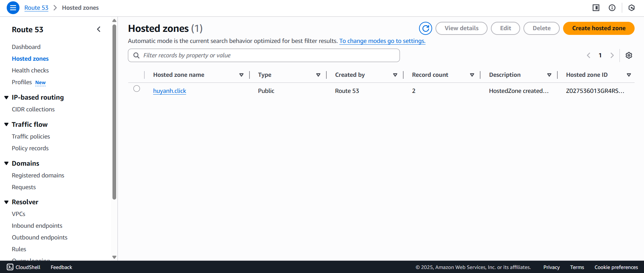The width and height of the screenshot is (644, 273).
Task: Open Registered domains in the sidebar
Action: click(38, 175)
